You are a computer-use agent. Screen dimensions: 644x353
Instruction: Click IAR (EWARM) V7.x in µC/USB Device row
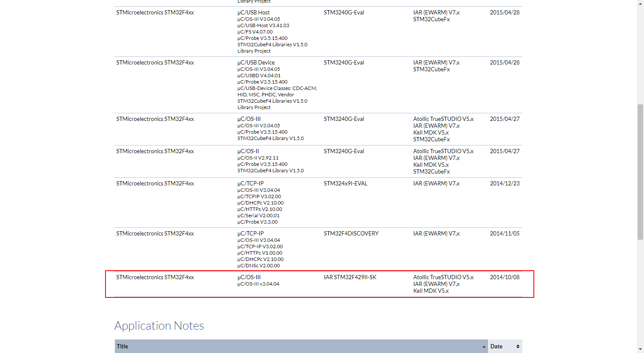(x=436, y=63)
